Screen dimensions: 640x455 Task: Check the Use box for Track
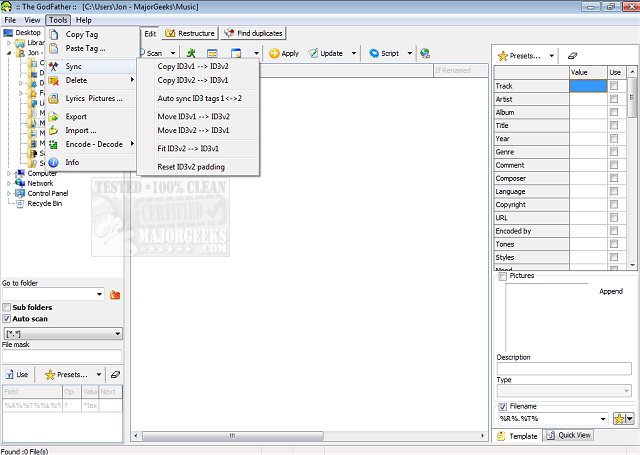pos(613,86)
